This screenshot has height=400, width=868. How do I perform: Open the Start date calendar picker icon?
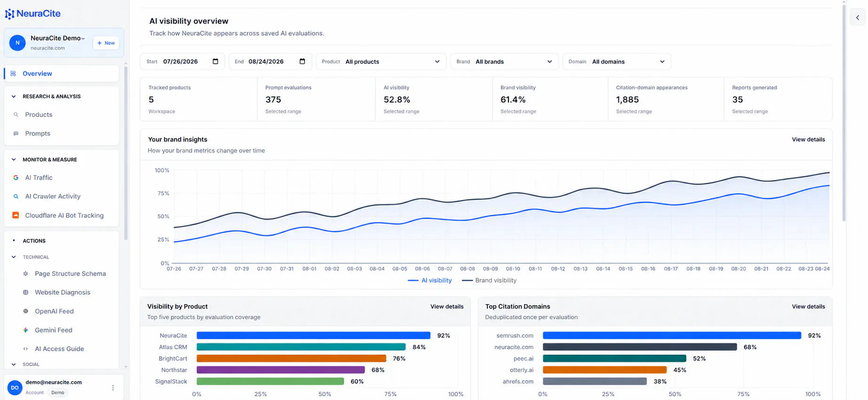click(215, 62)
